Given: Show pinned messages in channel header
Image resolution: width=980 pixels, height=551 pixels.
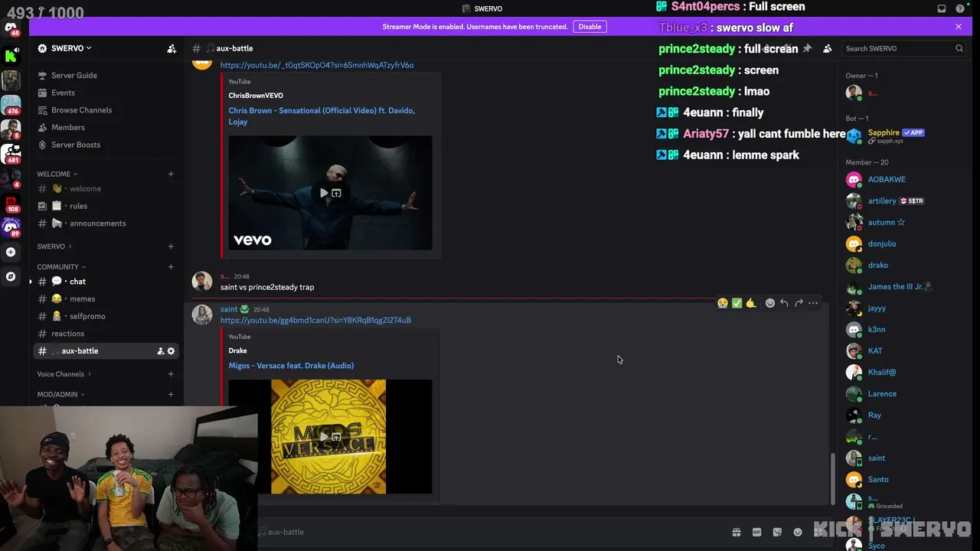Looking at the screenshot, I should pyautogui.click(x=807, y=48).
